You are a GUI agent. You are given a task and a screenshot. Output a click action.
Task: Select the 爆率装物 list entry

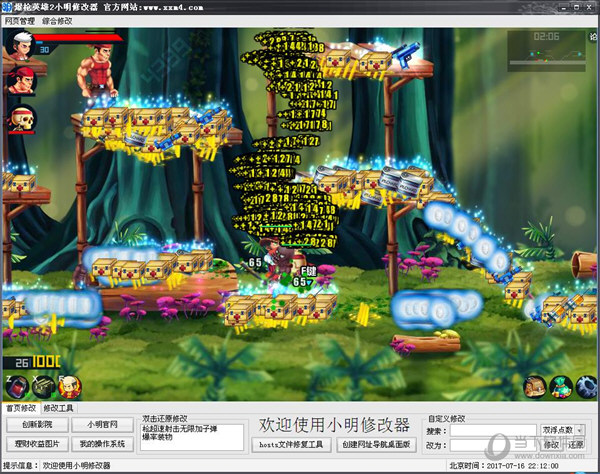[158, 437]
